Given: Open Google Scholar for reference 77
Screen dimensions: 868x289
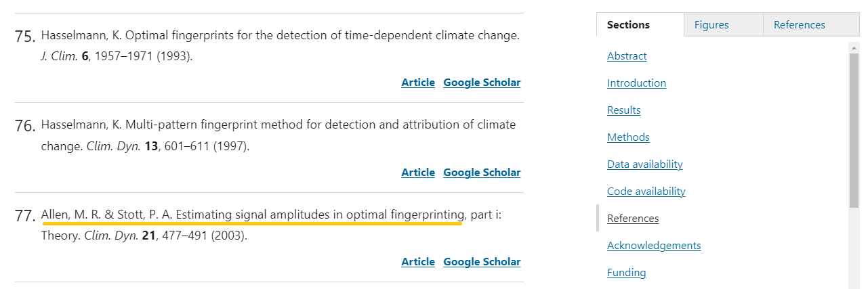Looking at the screenshot, I should 482,262.
